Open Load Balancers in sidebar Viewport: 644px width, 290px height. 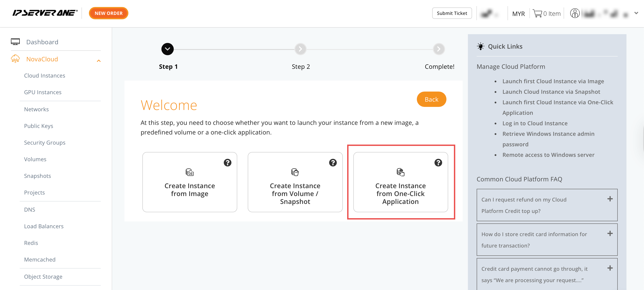(x=44, y=226)
